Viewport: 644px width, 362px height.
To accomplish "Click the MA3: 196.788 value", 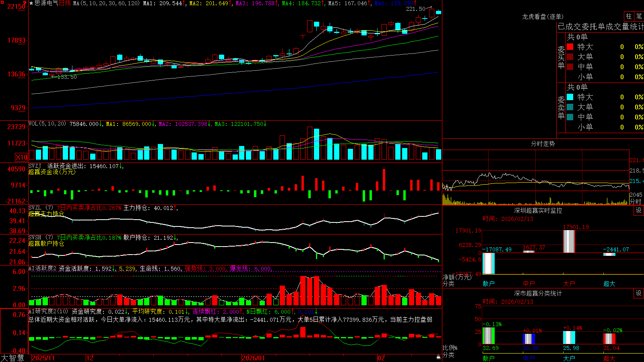I will [x=255, y=3].
